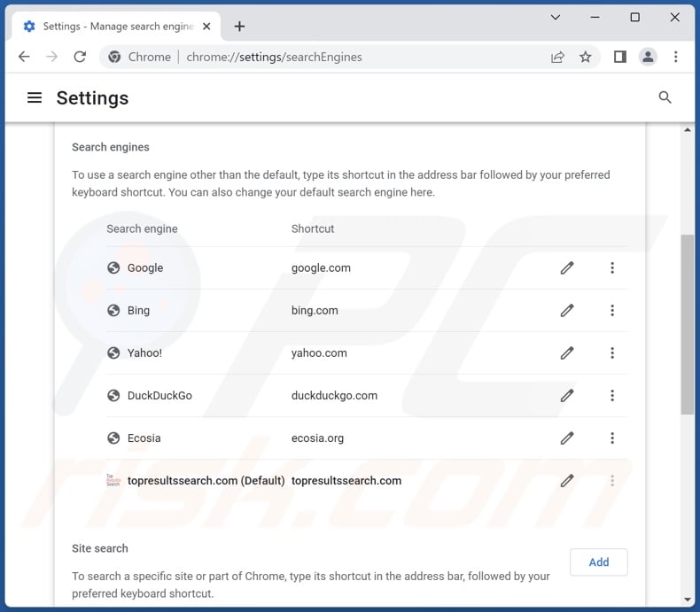Reload the current page
The width and height of the screenshot is (700, 612).
tap(80, 57)
